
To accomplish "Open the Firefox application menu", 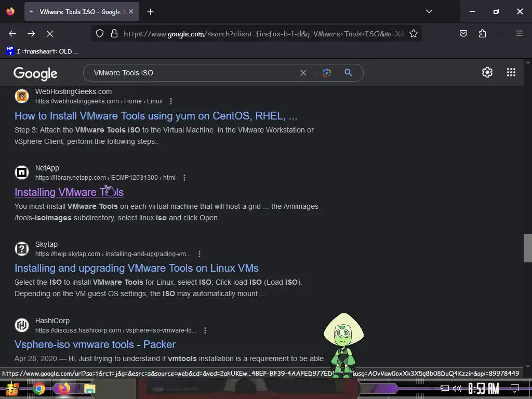I will tap(519, 33).
